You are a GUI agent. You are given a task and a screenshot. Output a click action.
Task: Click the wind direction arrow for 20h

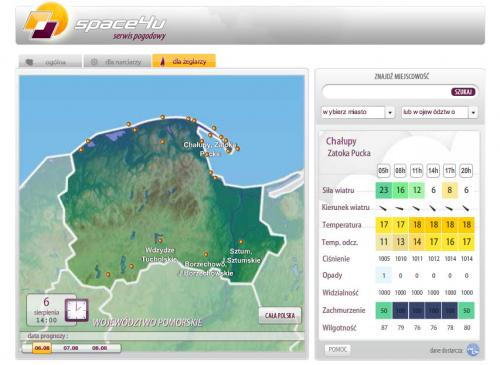pyautogui.click(x=466, y=208)
